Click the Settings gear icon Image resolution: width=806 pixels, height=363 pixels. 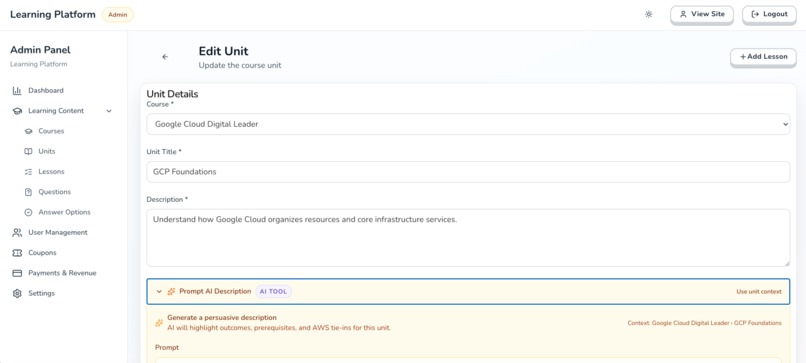[x=17, y=294]
